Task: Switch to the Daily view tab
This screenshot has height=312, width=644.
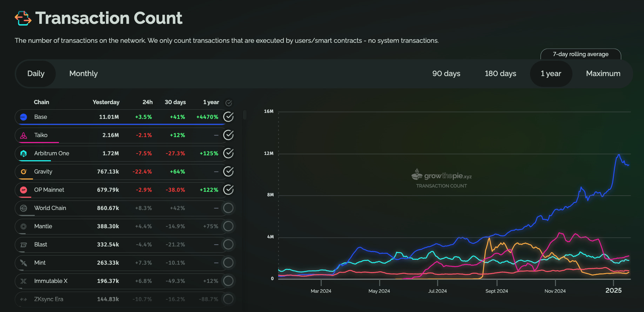Action: 36,74
